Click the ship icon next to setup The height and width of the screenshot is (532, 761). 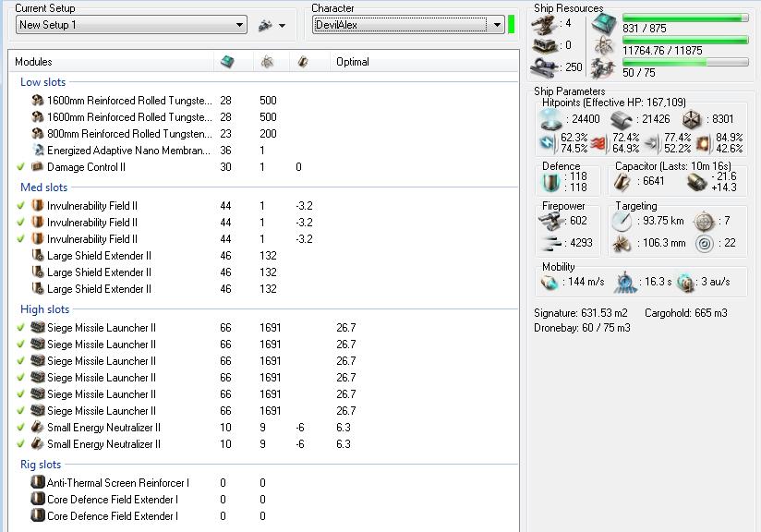pos(265,25)
